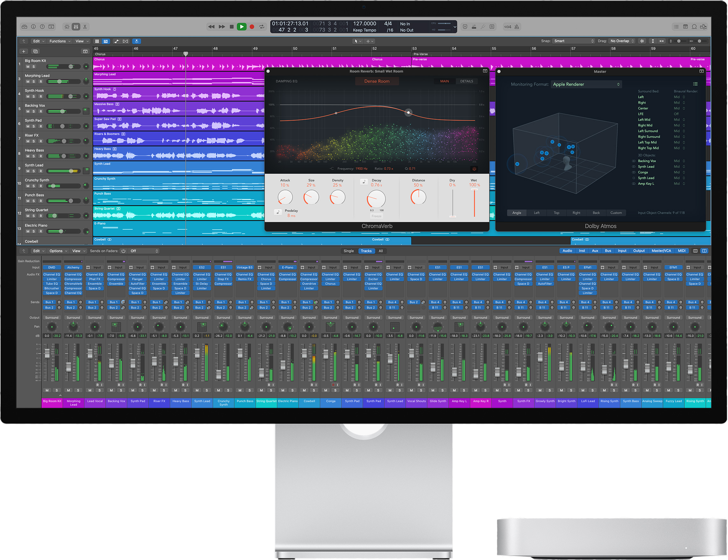Click the Alchemy instrument slot

(x=73, y=268)
